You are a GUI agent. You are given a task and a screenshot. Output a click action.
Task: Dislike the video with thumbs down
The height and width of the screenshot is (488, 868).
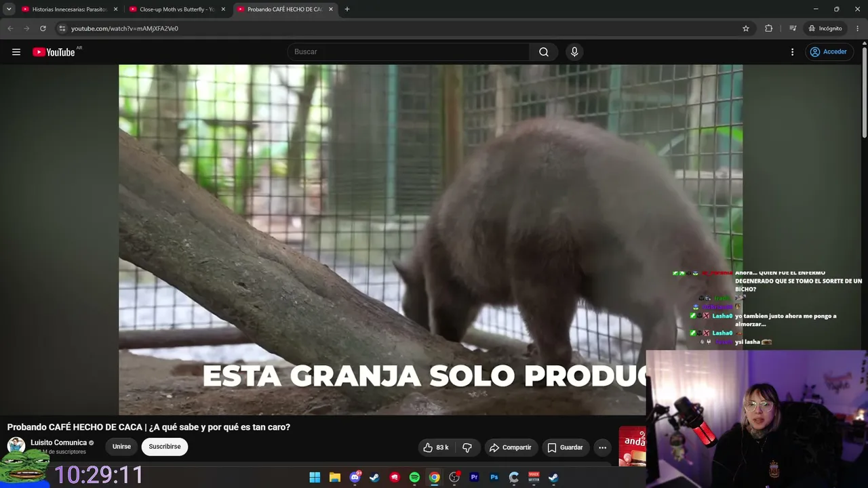(467, 447)
